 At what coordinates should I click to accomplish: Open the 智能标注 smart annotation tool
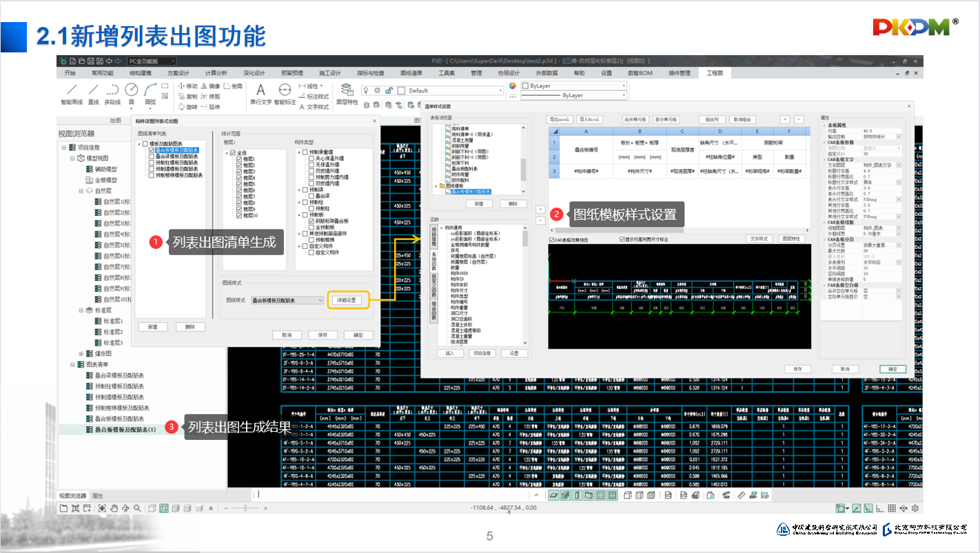[285, 94]
